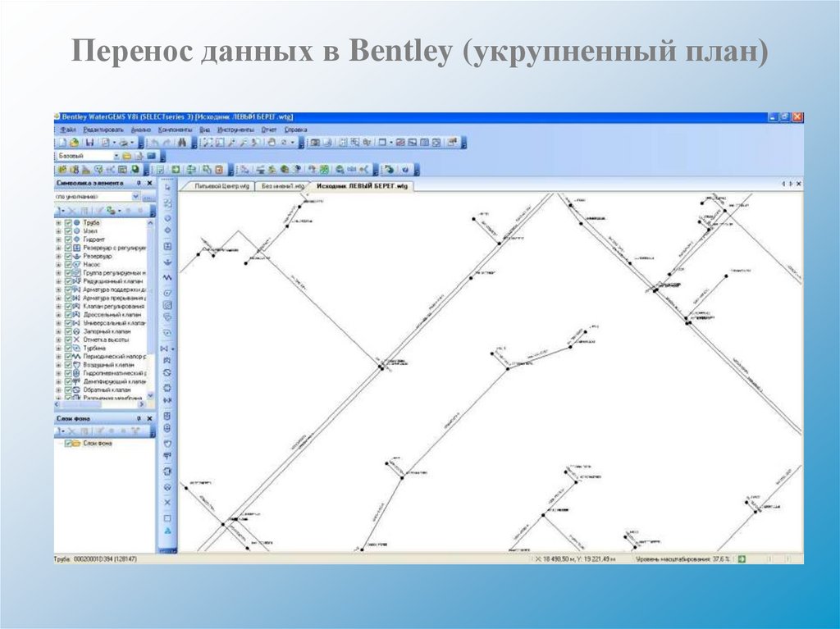Pin the Символика элемента panel
The height and width of the screenshot is (629, 840).
pyautogui.click(x=139, y=183)
